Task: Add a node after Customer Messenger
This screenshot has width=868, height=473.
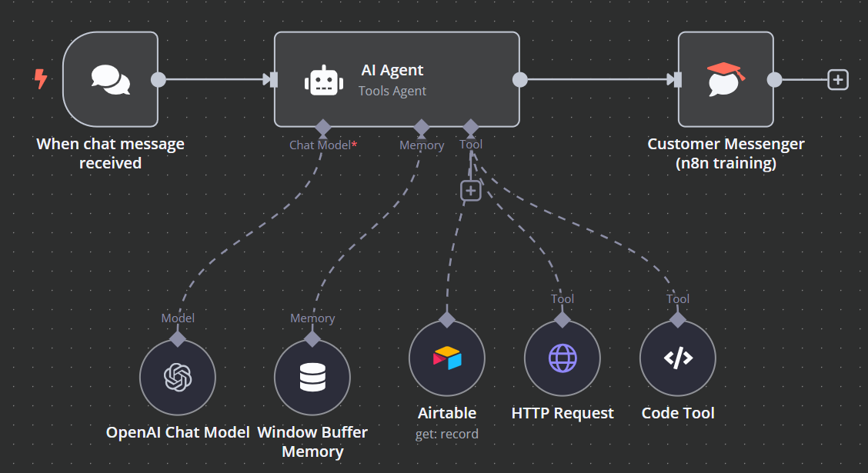Action: pos(838,79)
